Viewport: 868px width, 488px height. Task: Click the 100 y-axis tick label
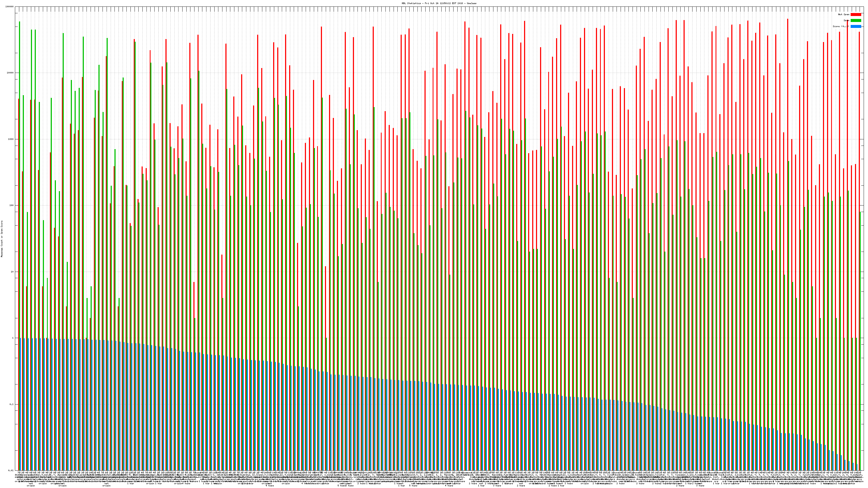click(12, 206)
